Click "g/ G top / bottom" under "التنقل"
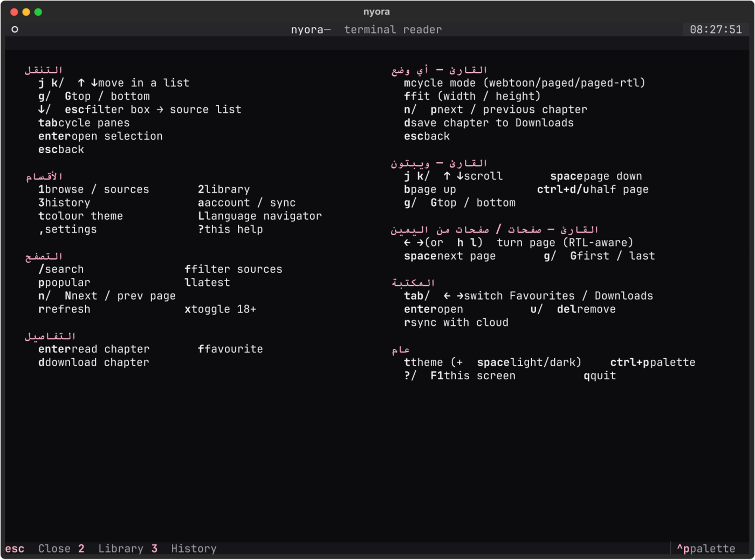 tap(94, 97)
